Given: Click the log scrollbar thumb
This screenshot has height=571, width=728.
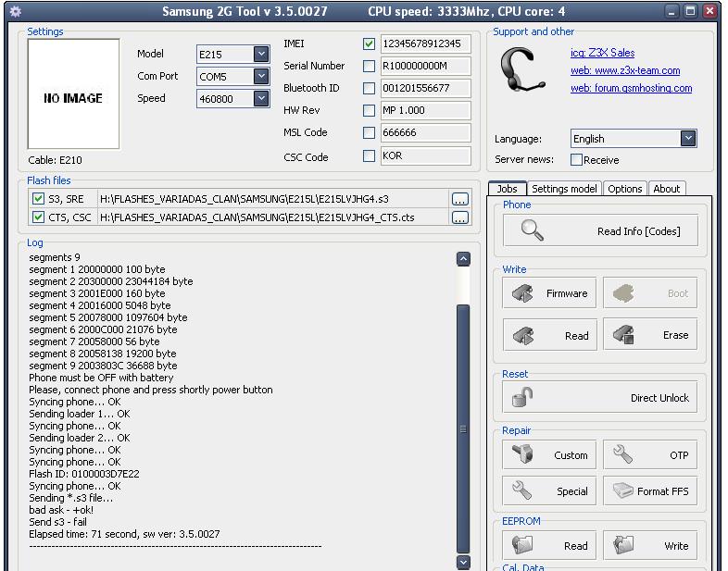Looking at the screenshot, I should [463, 428].
